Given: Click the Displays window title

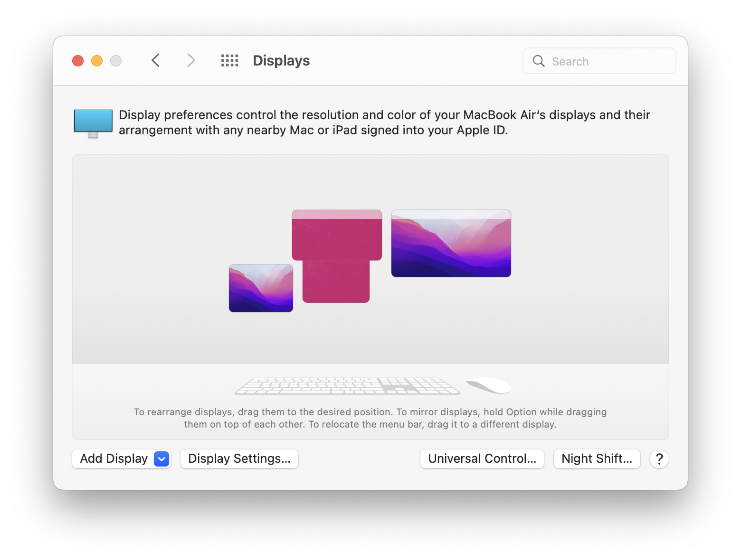Looking at the screenshot, I should pos(281,61).
